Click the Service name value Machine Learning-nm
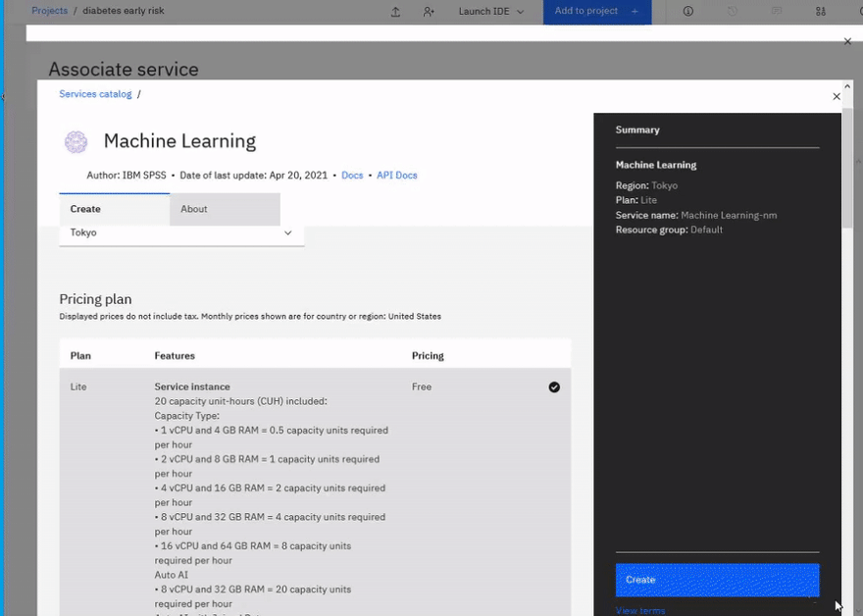Screen dimensions: 863x616 click(729, 215)
